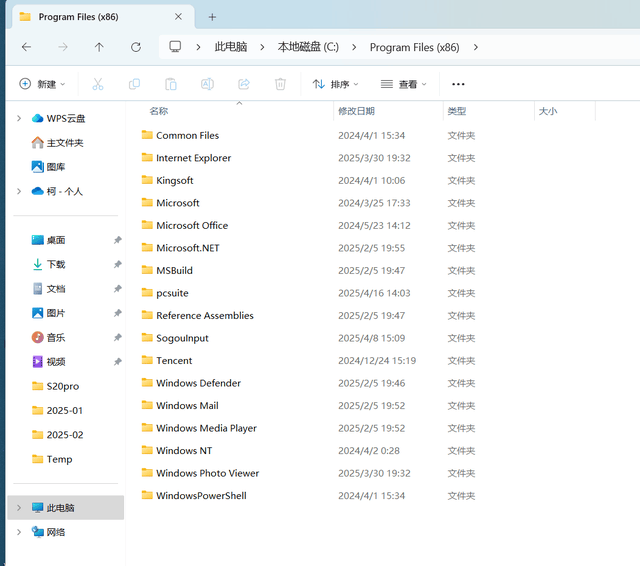Screen dimensions: 640x566
Task: Click the Copy icon in toolbar
Action: coord(134,84)
